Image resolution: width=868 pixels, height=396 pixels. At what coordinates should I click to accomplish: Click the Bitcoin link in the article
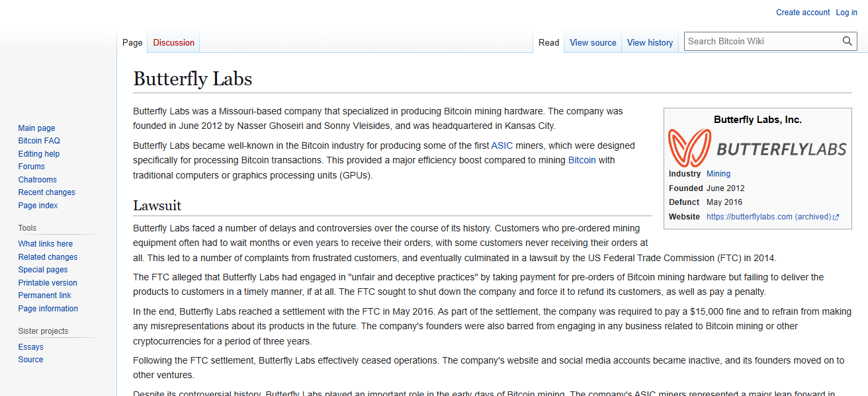(x=582, y=159)
